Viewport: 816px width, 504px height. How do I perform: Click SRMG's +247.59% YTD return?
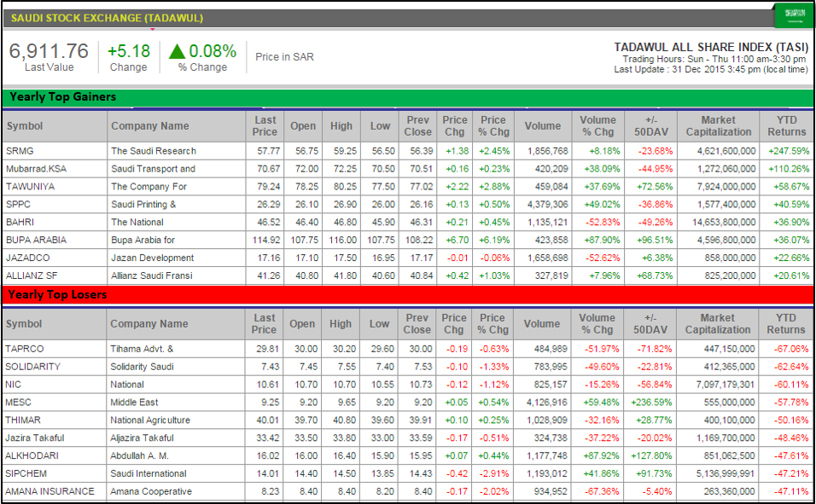pyautogui.click(x=789, y=151)
